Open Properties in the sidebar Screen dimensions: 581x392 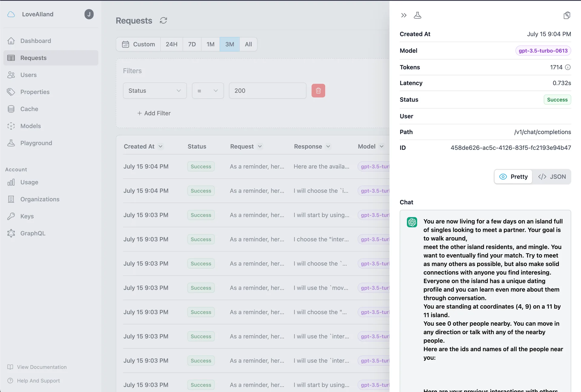tap(51, 92)
